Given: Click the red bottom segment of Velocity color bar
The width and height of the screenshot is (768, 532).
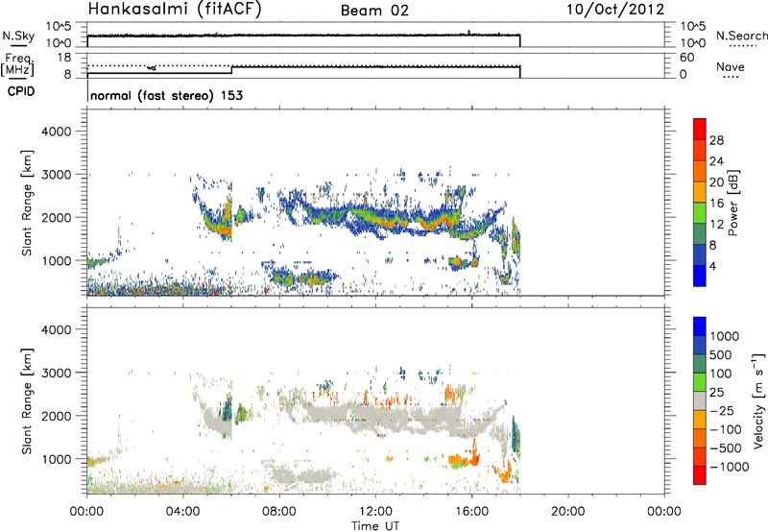Looking at the screenshot, I should pyautogui.click(x=700, y=475).
